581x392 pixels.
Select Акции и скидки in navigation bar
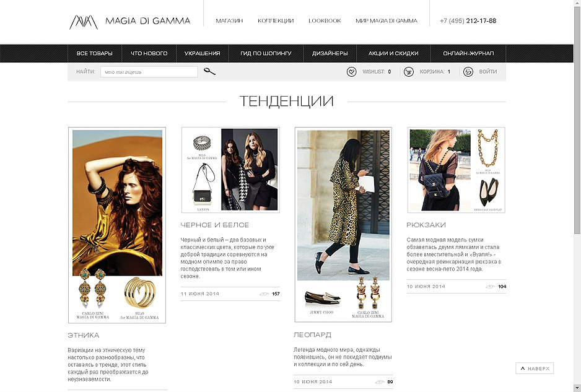tap(393, 53)
